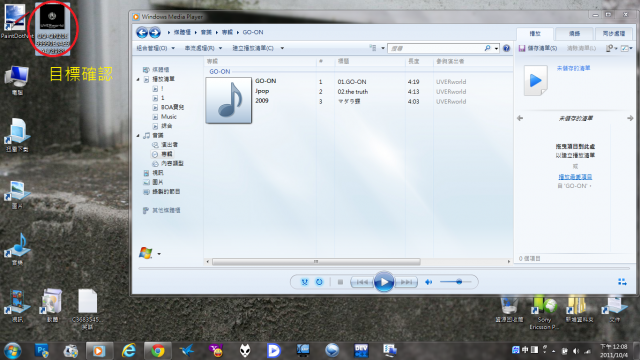Skip to the previous track
This screenshot has height=360, width=640.
coord(362,282)
